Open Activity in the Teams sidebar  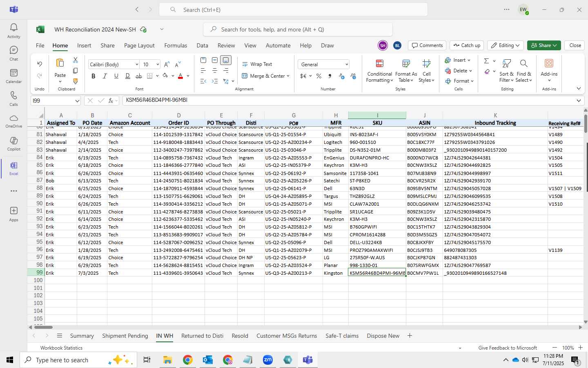[x=13, y=31]
